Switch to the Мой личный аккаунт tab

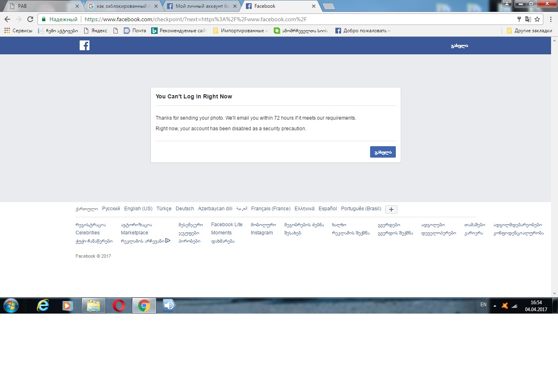pos(201,6)
